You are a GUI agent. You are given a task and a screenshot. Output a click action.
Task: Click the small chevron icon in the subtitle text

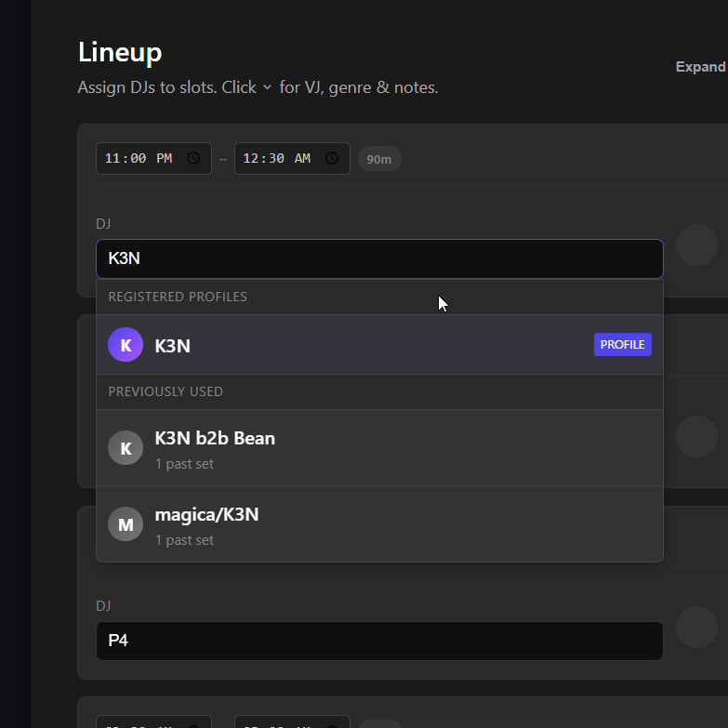coord(267,87)
